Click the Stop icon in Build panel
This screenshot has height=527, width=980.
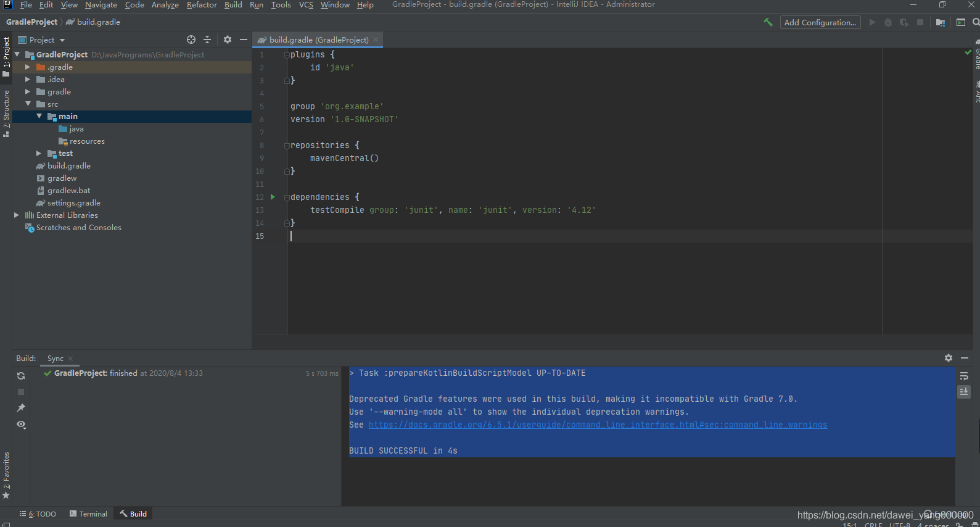tap(21, 392)
